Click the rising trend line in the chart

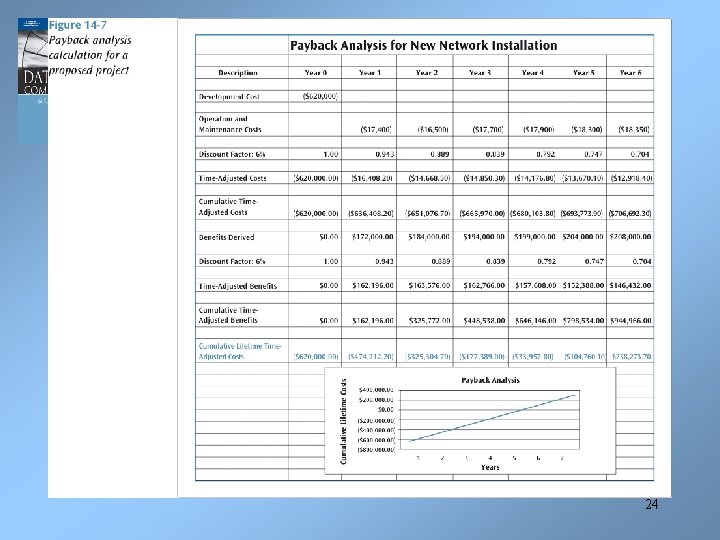[x=492, y=418]
